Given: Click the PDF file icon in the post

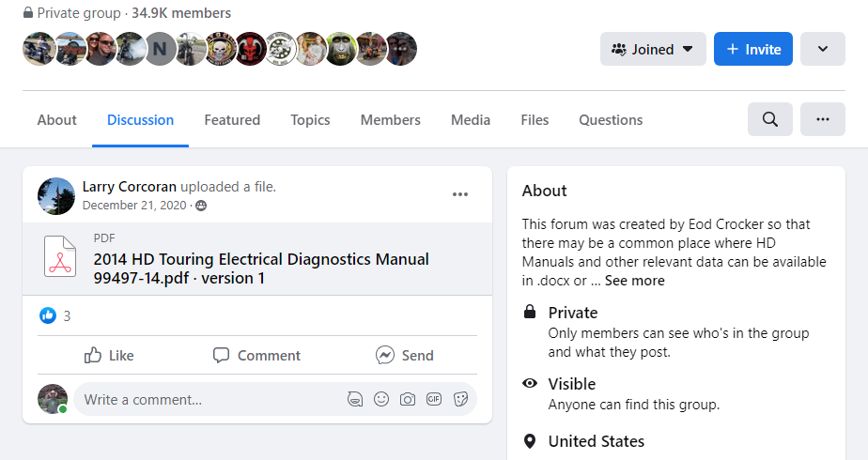Looking at the screenshot, I should pos(60,256).
